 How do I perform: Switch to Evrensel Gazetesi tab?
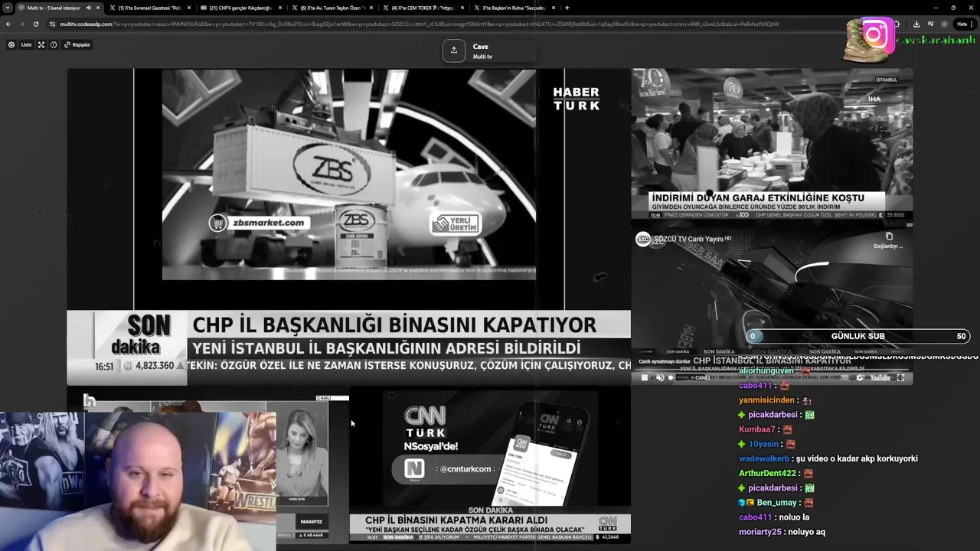pyautogui.click(x=149, y=8)
